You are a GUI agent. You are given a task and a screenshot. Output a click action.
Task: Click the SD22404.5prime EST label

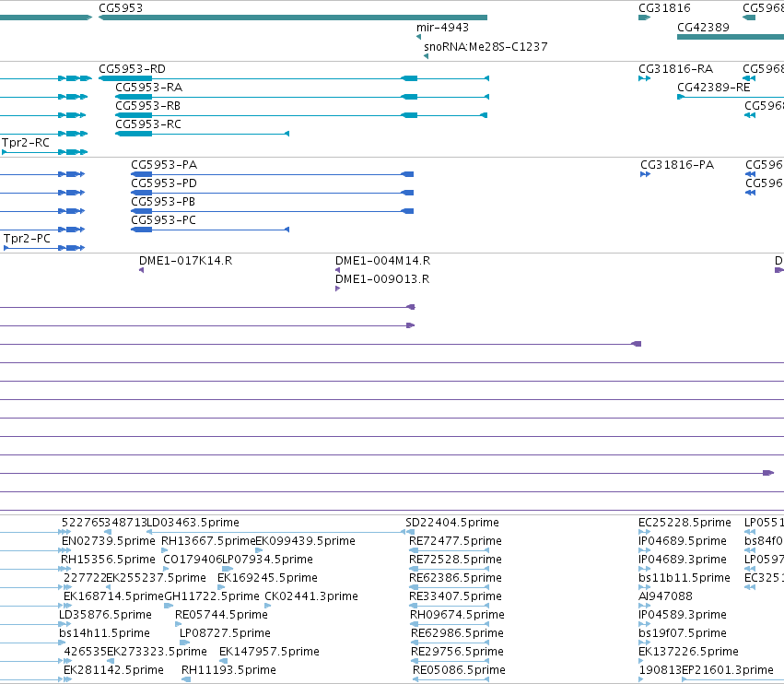pyautogui.click(x=452, y=523)
